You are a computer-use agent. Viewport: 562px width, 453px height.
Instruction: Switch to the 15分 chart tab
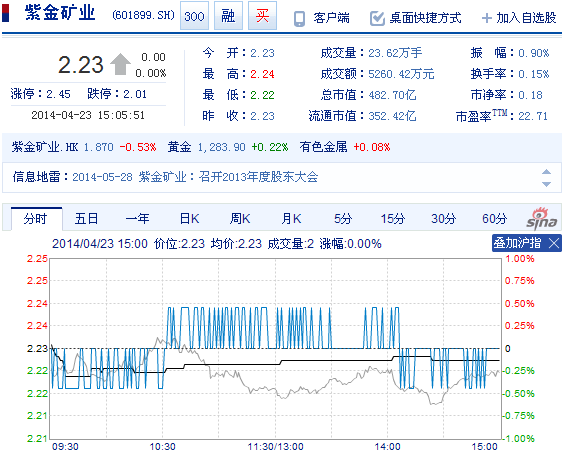[x=393, y=219]
